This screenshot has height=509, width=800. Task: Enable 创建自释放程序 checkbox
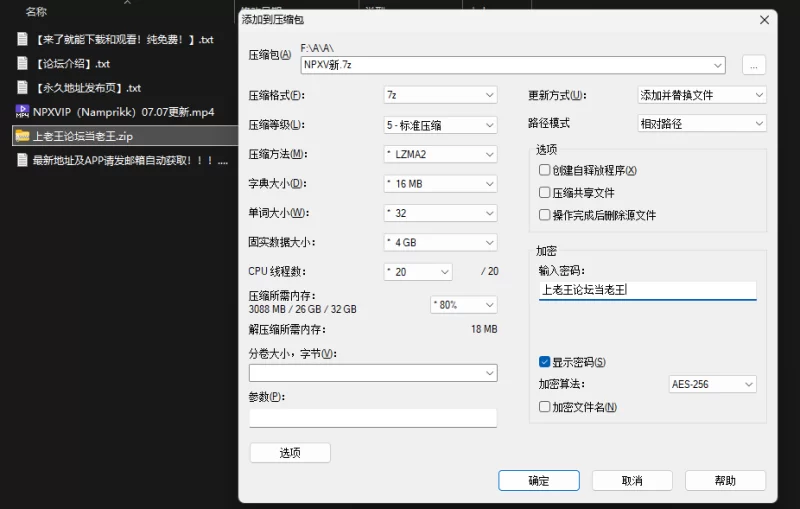544,170
